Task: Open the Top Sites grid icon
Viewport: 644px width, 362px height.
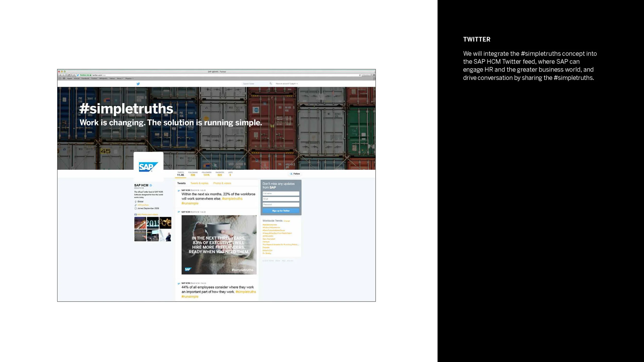Action: [64, 79]
